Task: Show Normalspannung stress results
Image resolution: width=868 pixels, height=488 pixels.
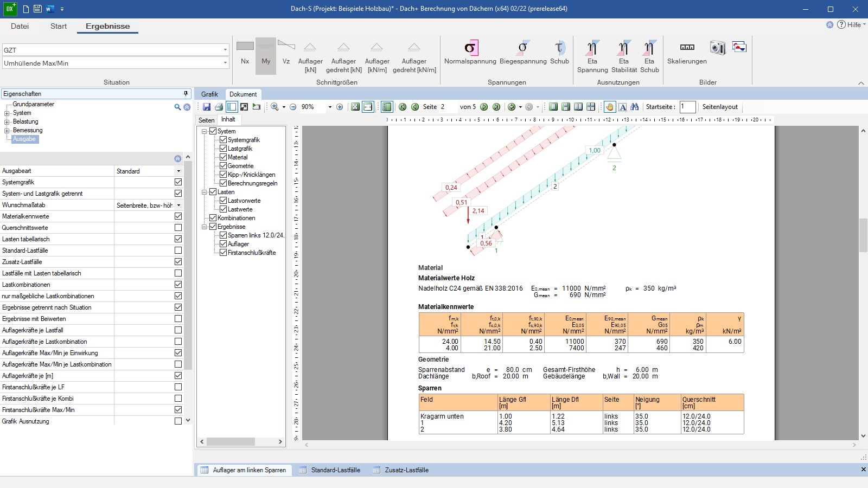Action: point(470,53)
